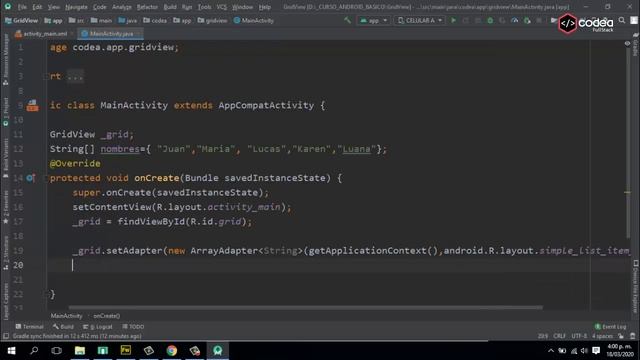Open the Windows Start menu
This screenshot has height=360, width=640.
coord(11,350)
